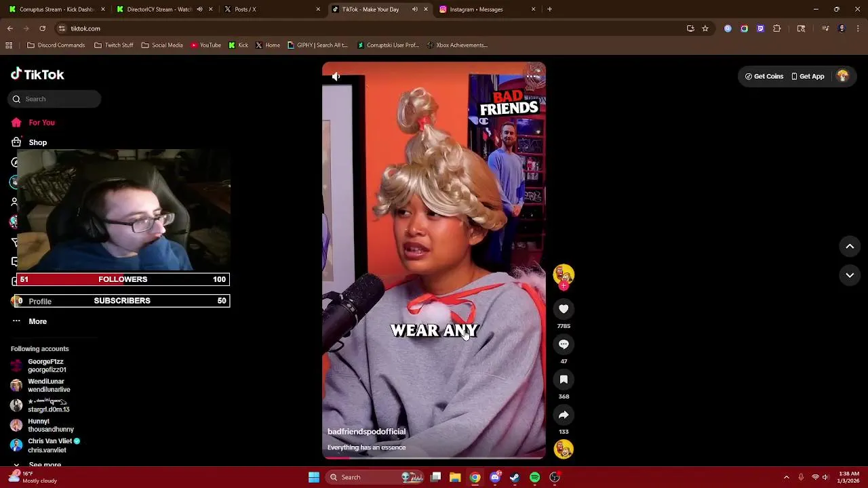Screen dimensions: 868x488
Task: Open the TikTok account avatar menu
Action: (x=843, y=77)
